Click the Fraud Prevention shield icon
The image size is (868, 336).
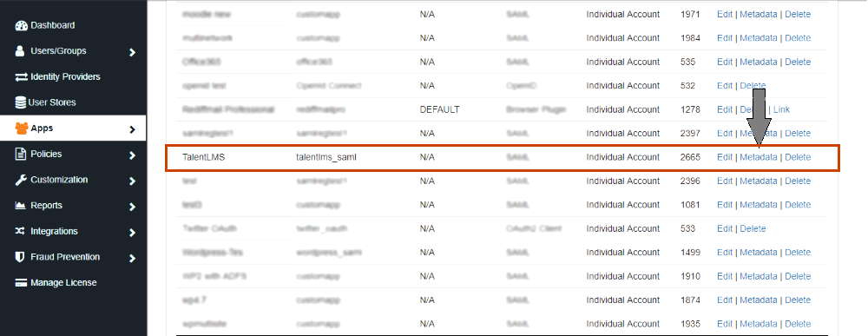pos(20,257)
